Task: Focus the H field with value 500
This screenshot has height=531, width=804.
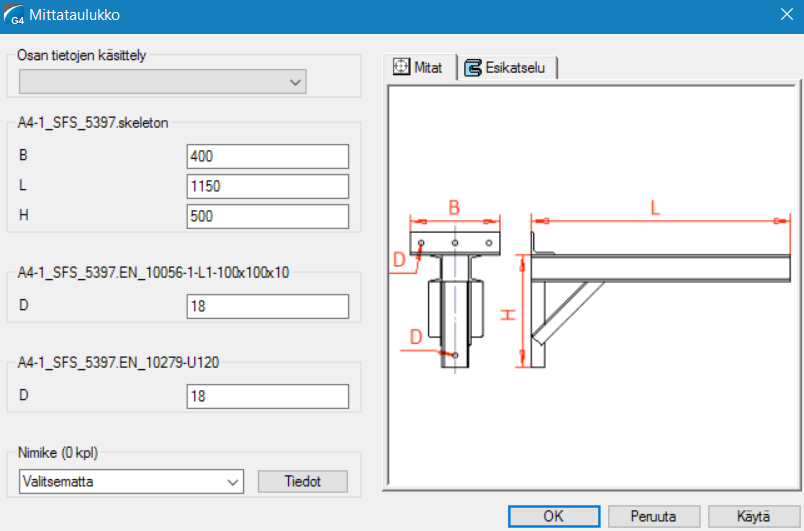Action: pos(267,217)
